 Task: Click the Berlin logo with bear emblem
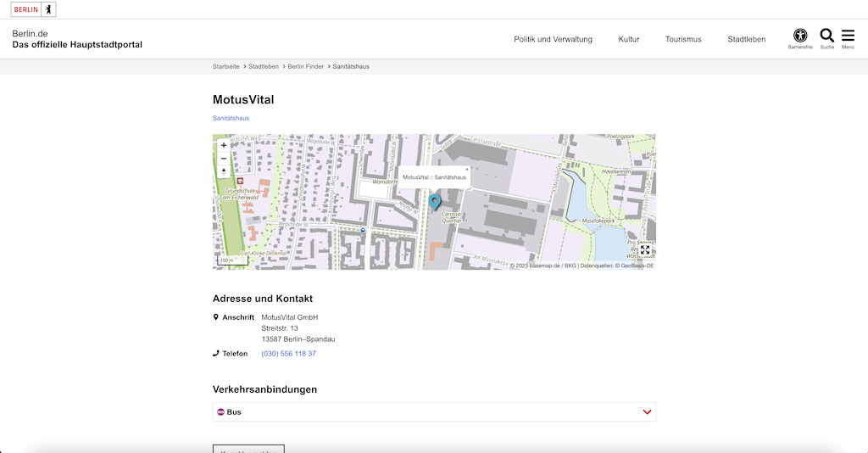[x=33, y=9]
